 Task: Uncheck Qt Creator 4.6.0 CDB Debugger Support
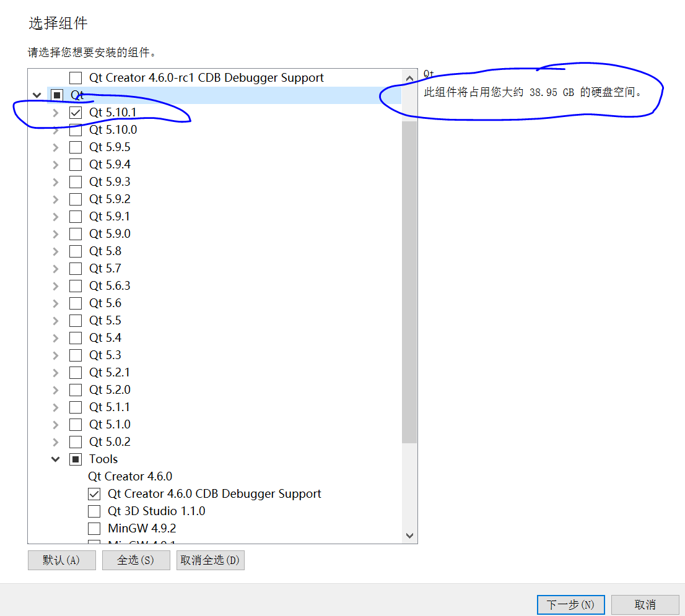point(94,494)
